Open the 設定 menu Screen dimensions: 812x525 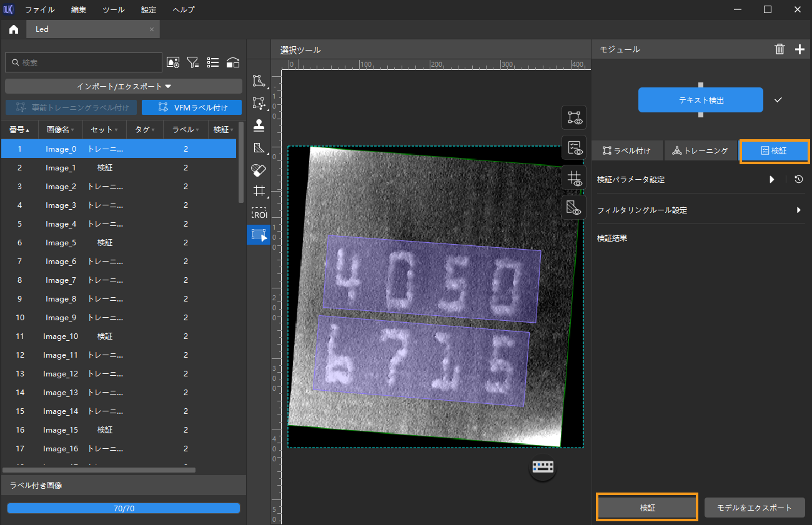[x=149, y=9]
